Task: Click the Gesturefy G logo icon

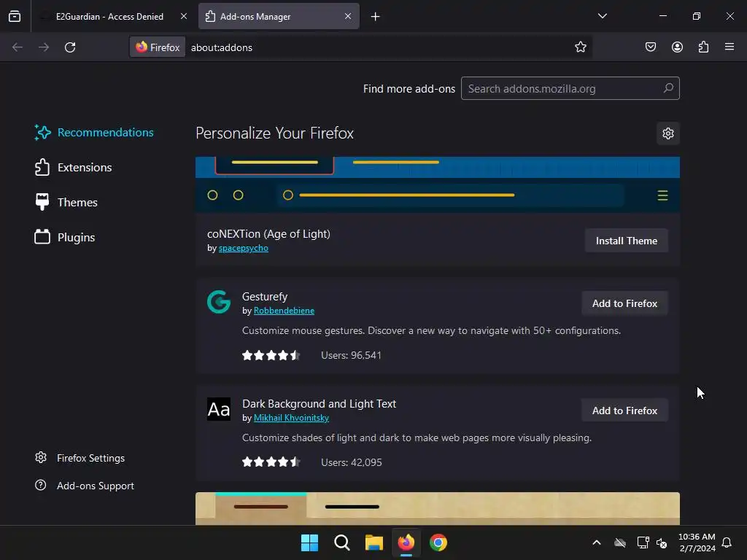Action: point(219,302)
